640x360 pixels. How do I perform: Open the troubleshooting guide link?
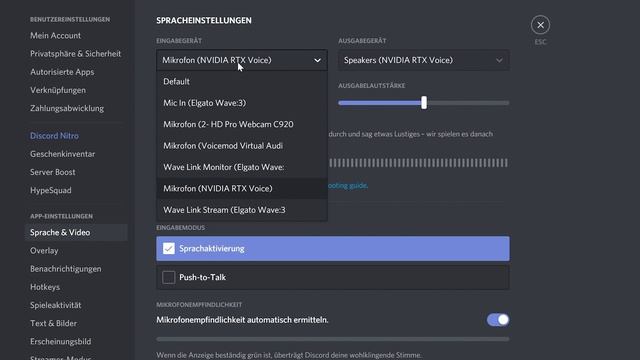coord(348,186)
